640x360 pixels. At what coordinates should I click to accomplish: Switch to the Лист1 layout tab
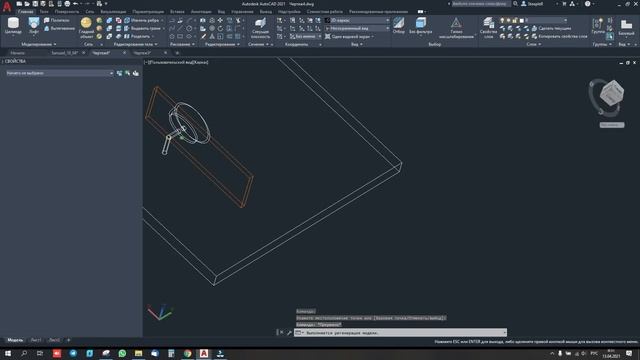(x=36, y=340)
